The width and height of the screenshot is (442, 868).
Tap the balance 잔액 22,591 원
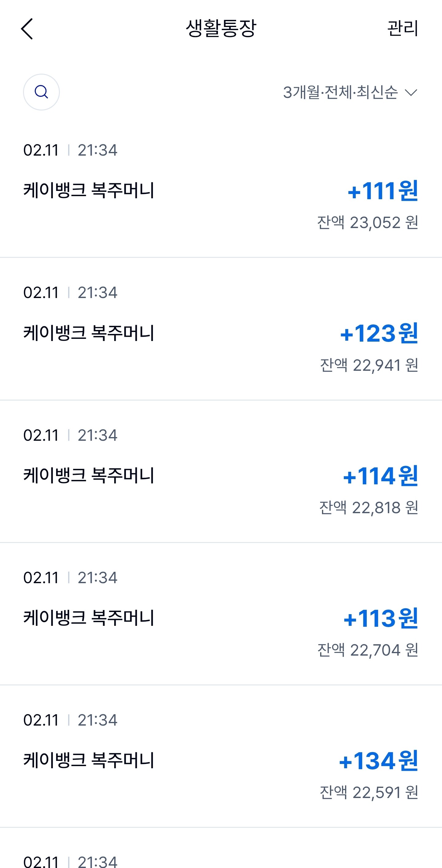(x=369, y=792)
